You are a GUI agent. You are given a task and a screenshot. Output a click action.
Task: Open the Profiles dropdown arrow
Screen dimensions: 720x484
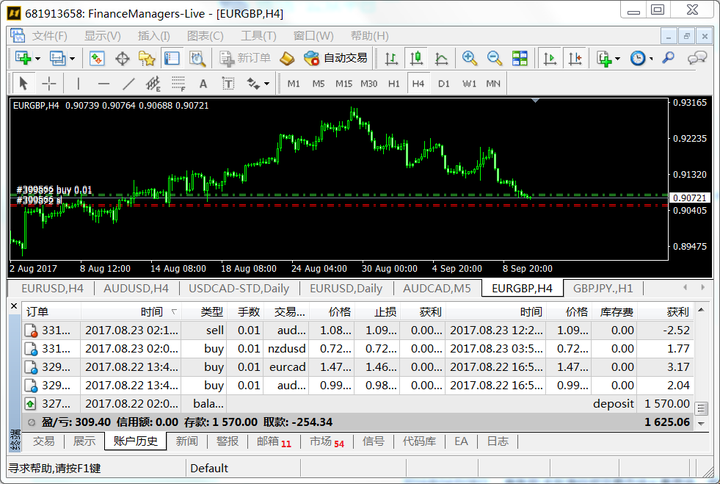tap(73, 59)
